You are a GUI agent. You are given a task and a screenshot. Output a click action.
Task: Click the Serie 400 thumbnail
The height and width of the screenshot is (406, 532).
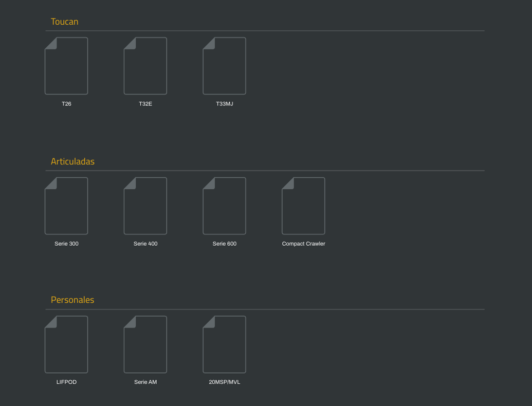click(x=145, y=206)
